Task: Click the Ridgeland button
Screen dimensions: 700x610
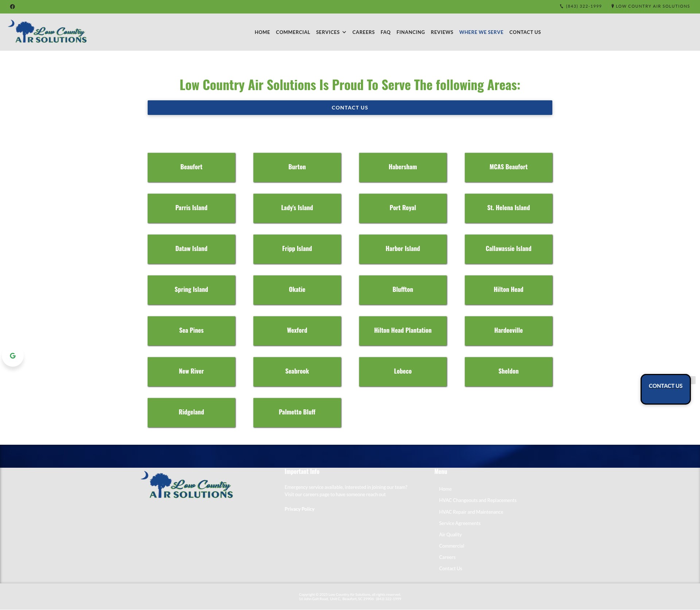Action: [x=191, y=413]
